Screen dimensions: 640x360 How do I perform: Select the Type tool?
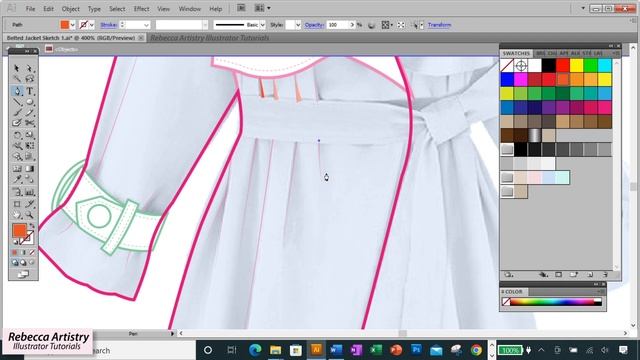pos(30,91)
